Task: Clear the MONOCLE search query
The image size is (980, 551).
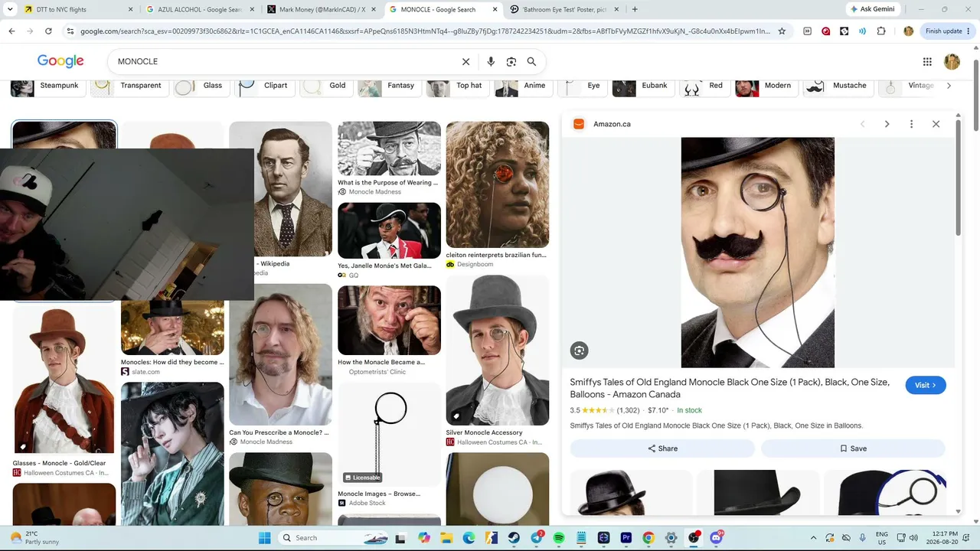Action: coord(465,61)
